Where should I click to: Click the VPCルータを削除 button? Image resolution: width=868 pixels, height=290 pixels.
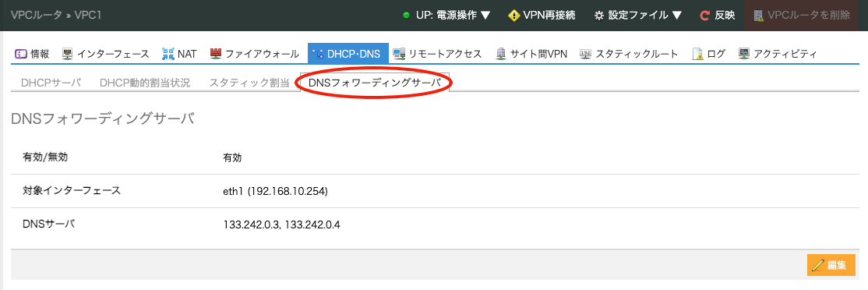(806, 16)
